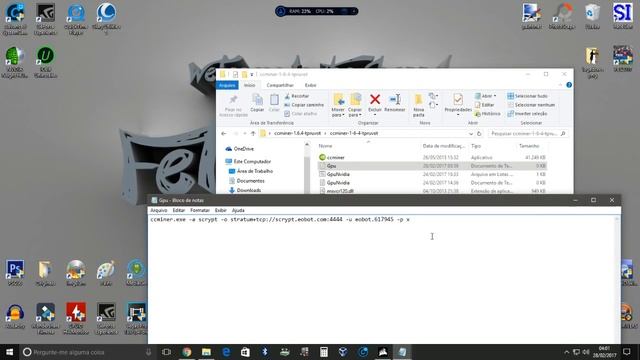Screen dimensions: 640x360
Task: Click Recortar in the ribbon
Action: 297,96
